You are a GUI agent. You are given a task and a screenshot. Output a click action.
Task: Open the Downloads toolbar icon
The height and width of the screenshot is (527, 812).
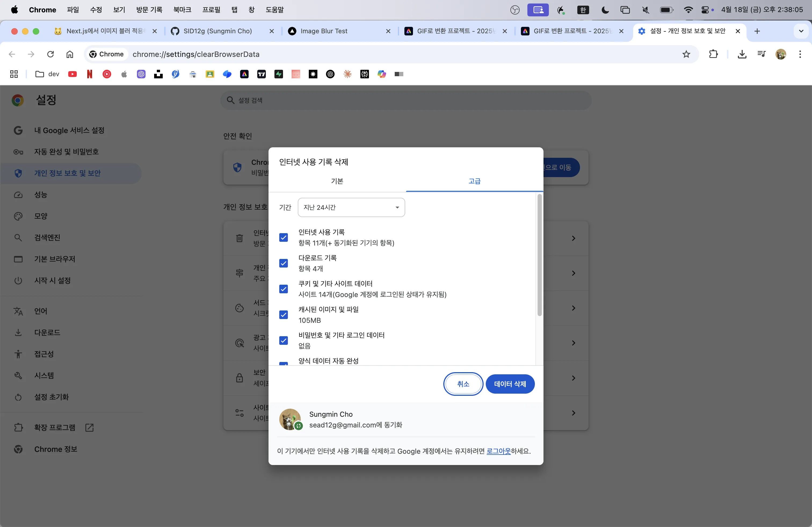click(x=742, y=54)
